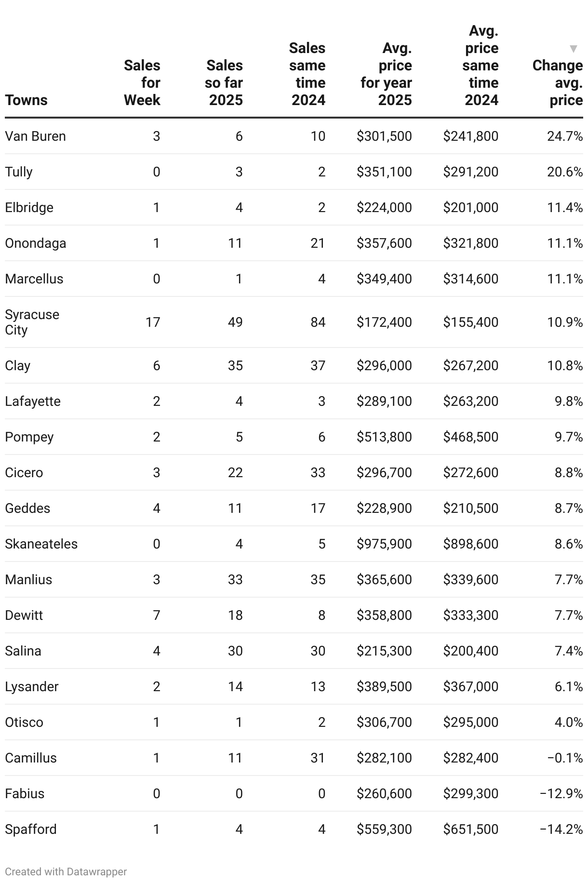
Task: Click Sales same time 2024 column header
Action: [x=307, y=74]
